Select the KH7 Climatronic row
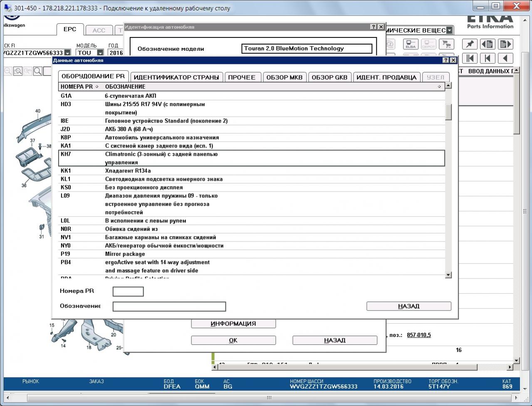This screenshot has width=532, height=406. 252,158
